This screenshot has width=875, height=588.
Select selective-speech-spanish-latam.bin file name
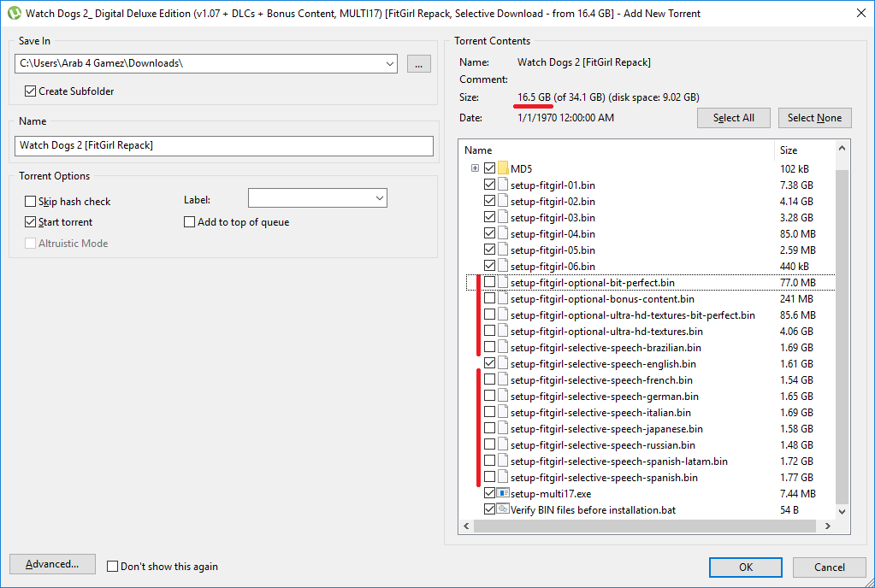tap(619, 461)
